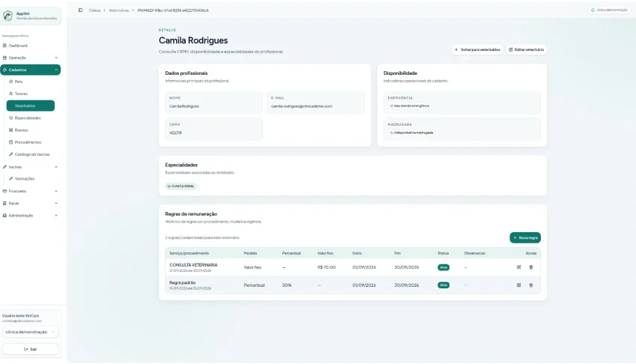Viewport: 636px width, 364px height.
Task: Click the Catálogo de Vacinas syringe icon
Action: [11, 154]
